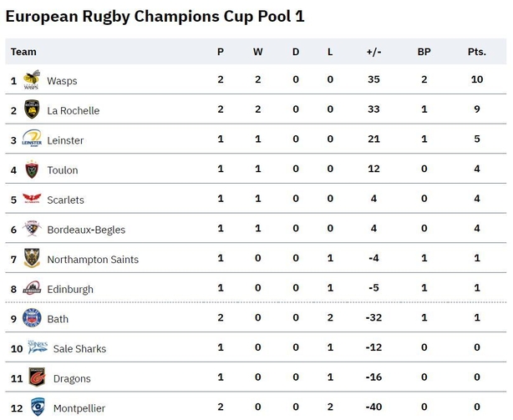Click the European Rugby Champions Cup title
Screen dimensions: 513x420
[155, 17]
